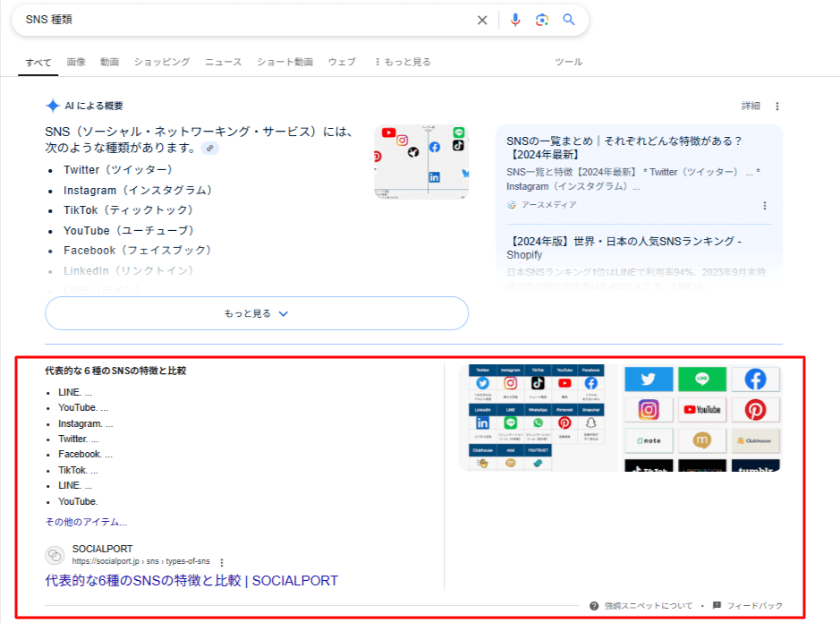Image resolution: width=840 pixels, height=623 pixels.
Task: Click the note logo tile
Action: pyautogui.click(x=649, y=440)
